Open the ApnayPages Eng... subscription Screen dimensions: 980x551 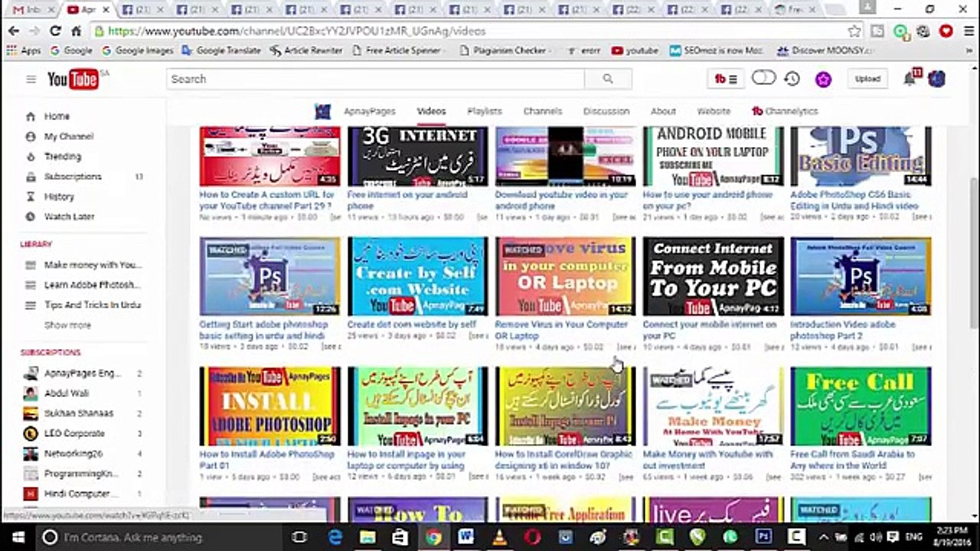pyautogui.click(x=83, y=373)
